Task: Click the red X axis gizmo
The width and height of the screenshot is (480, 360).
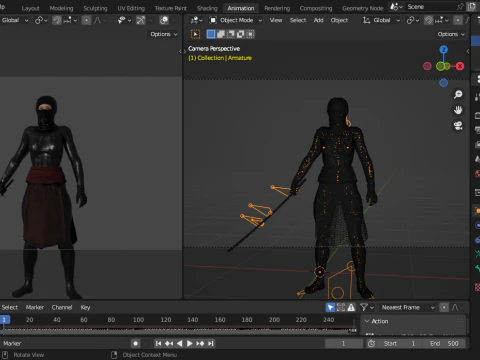Action: 460,66
